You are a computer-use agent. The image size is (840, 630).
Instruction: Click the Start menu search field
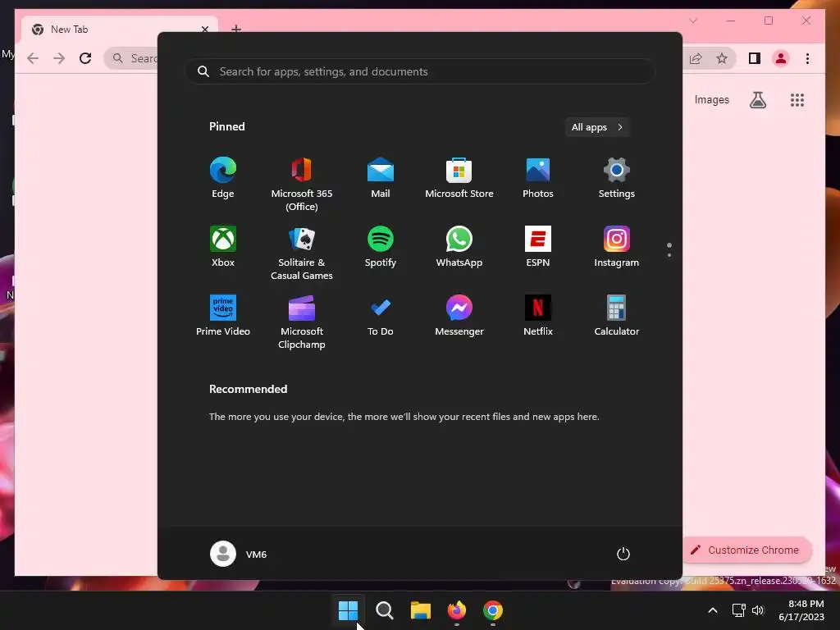click(x=420, y=71)
